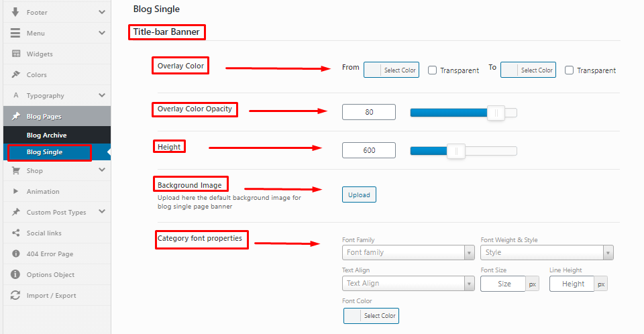Viewport: 644px width, 334px height.
Task: Click the Import / Export refresh icon
Action: (15, 295)
